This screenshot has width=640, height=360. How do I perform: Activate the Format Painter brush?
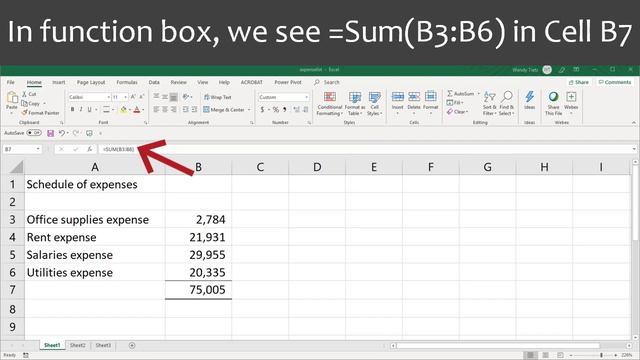[x=40, y=113]
